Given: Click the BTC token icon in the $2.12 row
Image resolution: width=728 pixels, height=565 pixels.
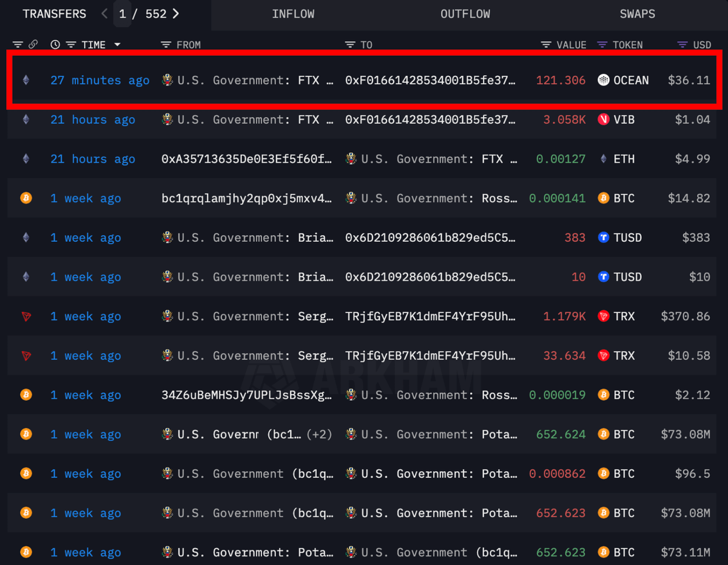Looking at the screenshot, I should [603, 395].
